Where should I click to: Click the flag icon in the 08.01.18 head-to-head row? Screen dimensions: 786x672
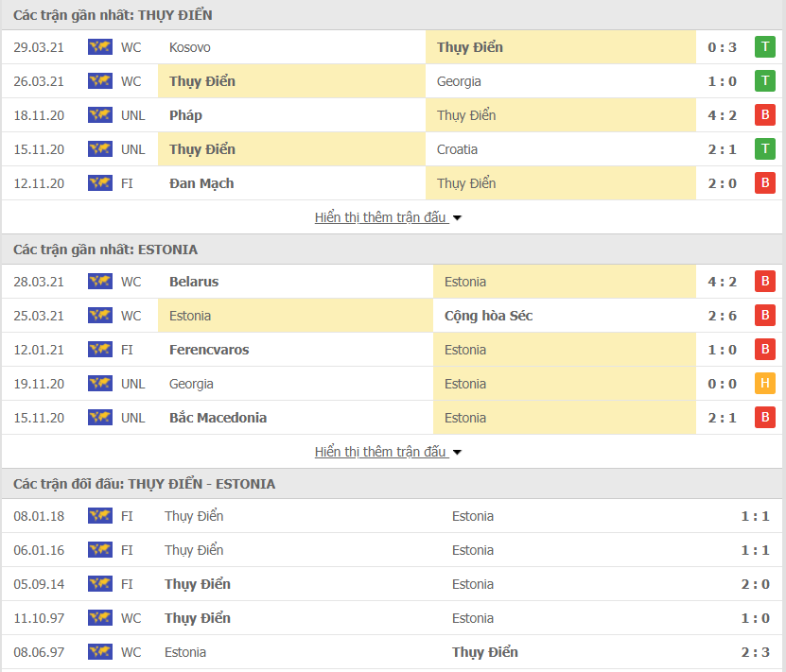point(99,516)
